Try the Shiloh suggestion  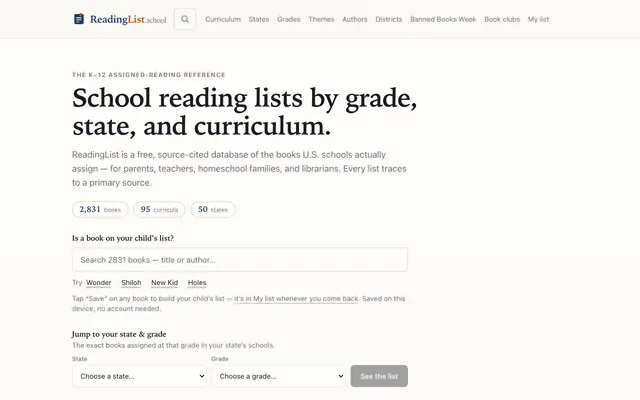click(131, 282)
